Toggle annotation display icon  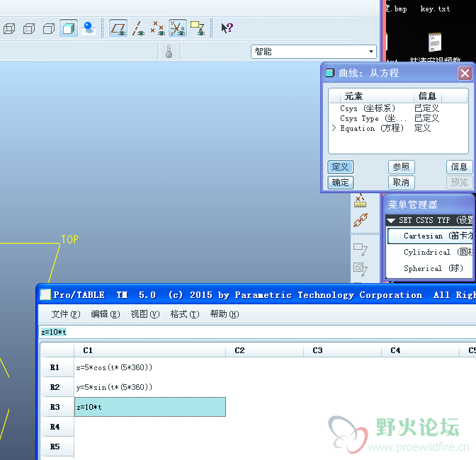tap(198, 29)
